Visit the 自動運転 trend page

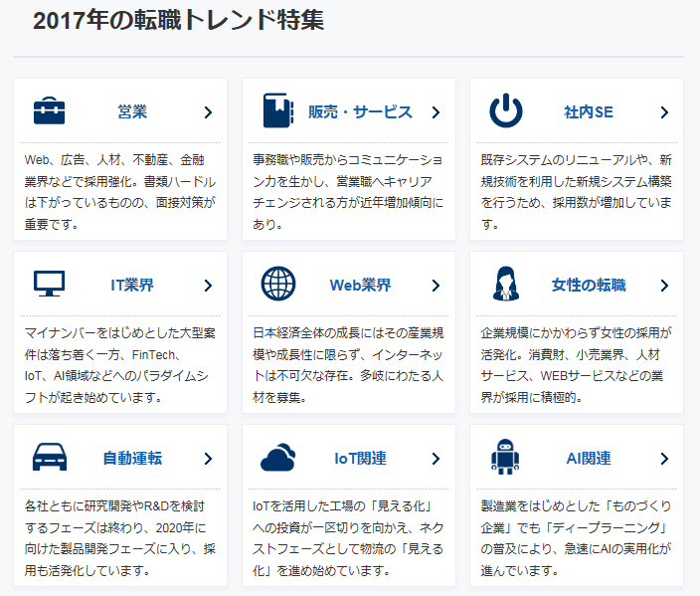(x=132, y=459)
